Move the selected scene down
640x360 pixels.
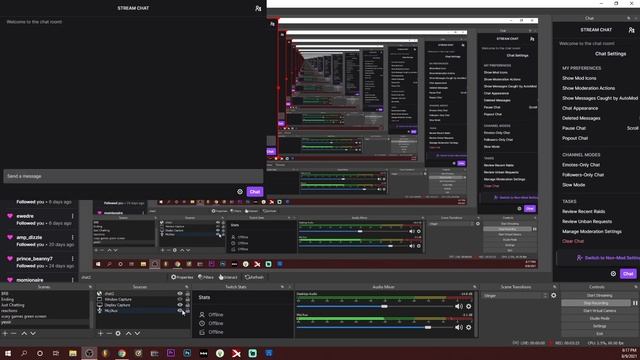pyautogui.click(x=33, y=333)
